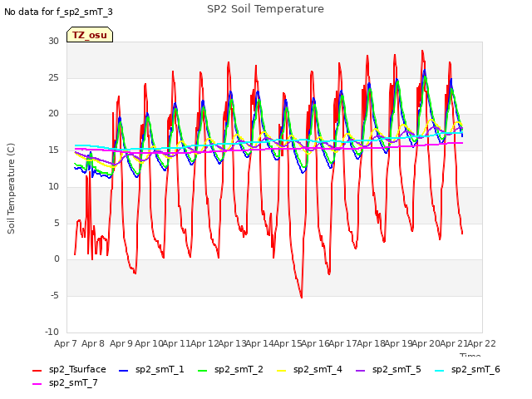Click the 20 y-axis tick label
Screen dimensions: 532x399
click(53, 114)
